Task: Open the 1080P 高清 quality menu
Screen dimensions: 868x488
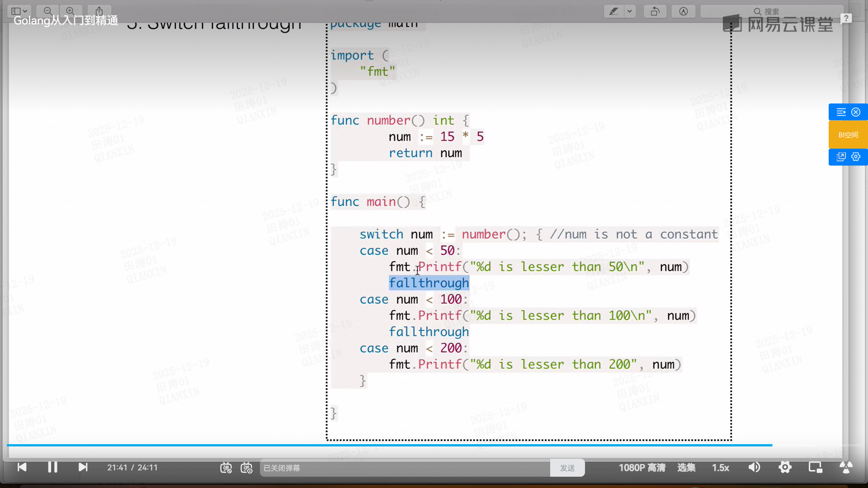Action: (642, 468)
